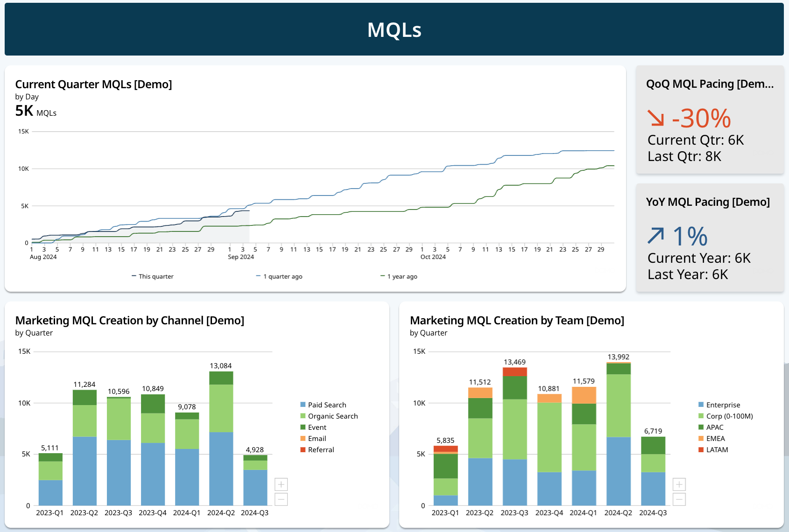Click the YoY MQL Pacing title
This screenshot has width=789, height=532.
click(708, 202)
